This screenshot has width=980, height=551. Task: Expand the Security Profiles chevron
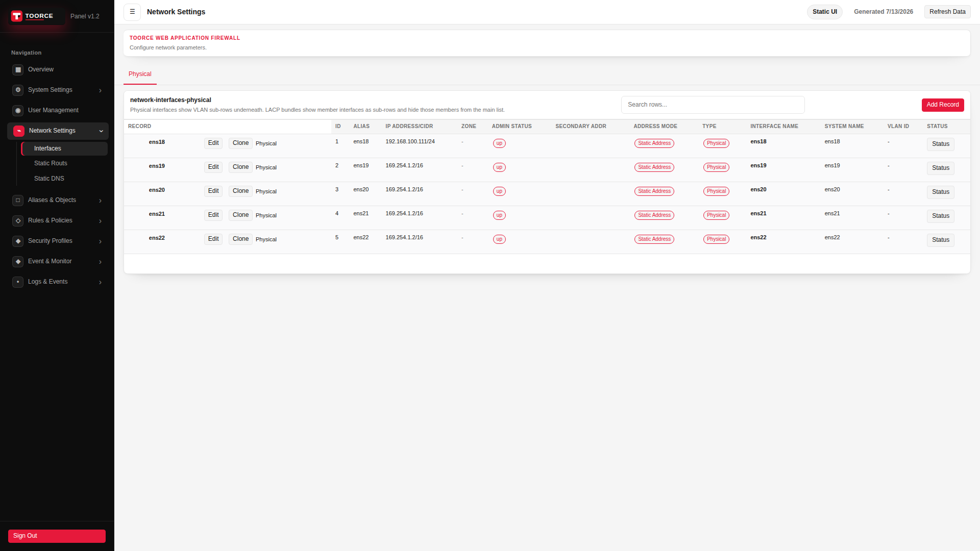click(x=101, y=242)
